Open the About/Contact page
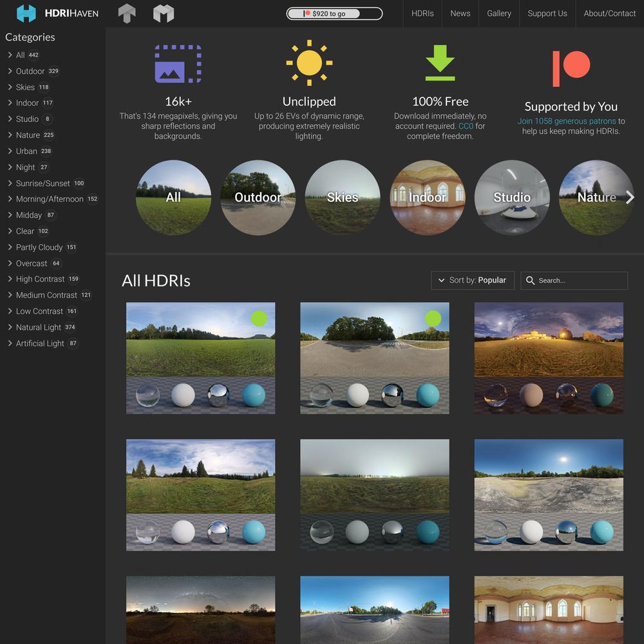Screen dimensions: 644x644 click(609, 14)
